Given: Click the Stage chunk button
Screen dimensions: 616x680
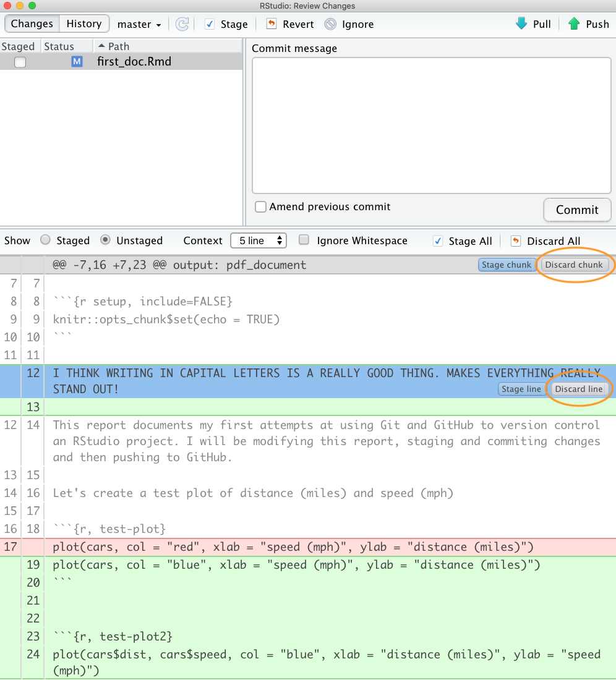Looking at the screenshot, I should tap(507, 265).
